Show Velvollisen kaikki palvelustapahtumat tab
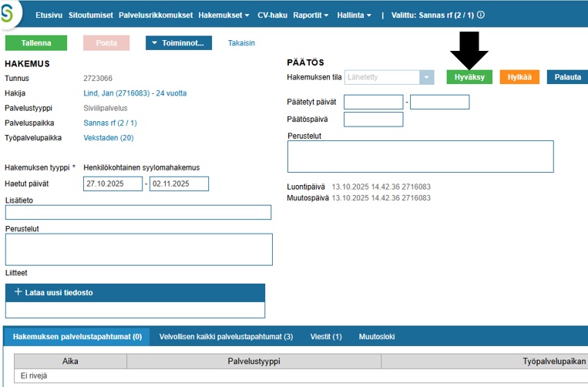This screenshot has width=588, height=387. pos(226,337)
